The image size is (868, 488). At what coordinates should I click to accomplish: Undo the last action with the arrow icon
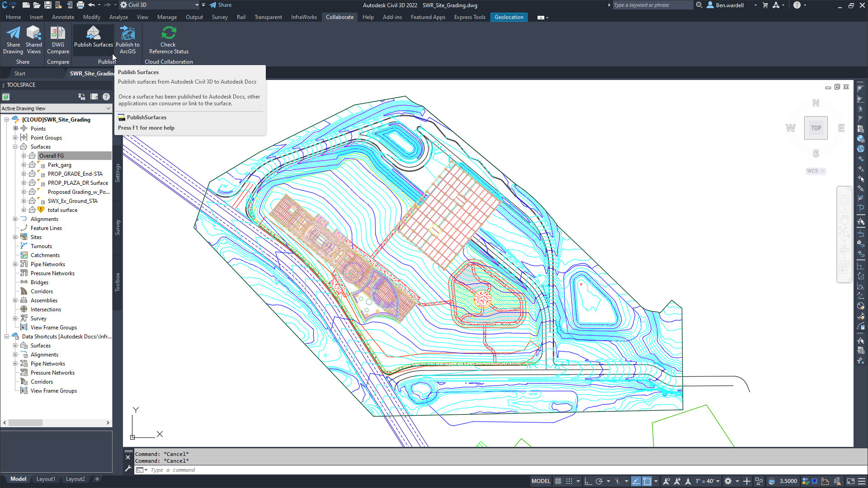91,5
